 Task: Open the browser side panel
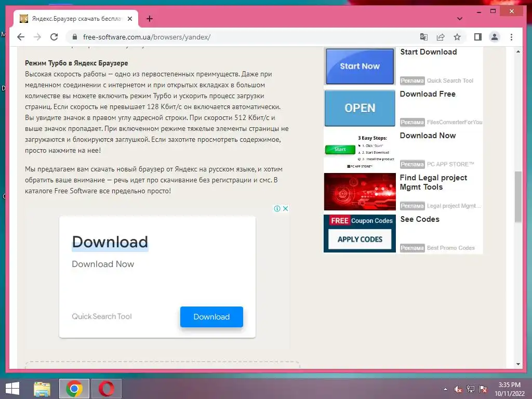pos(478,37)
